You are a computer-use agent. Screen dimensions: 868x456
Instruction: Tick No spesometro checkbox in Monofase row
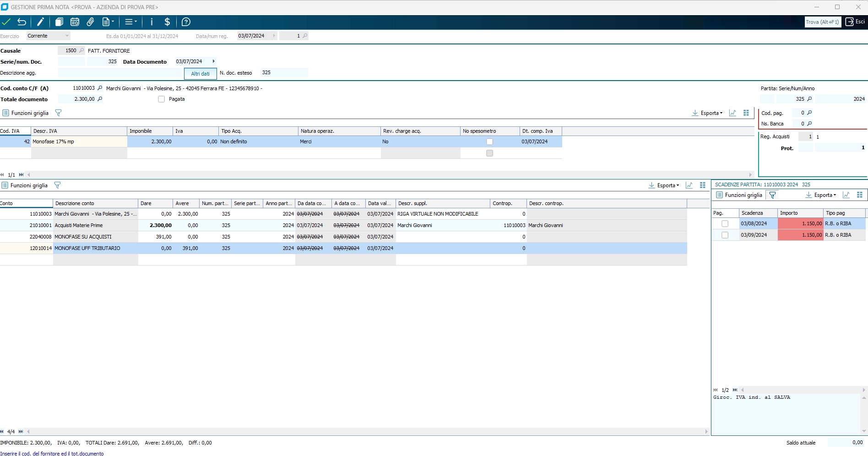click(x=489, y=142)
